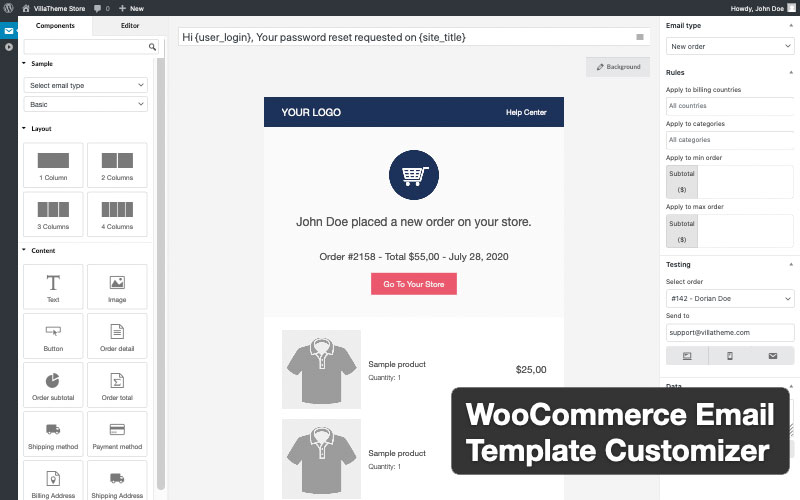Open VillaTheme Store home link
The image size is (800, 500).
point(54,8)
